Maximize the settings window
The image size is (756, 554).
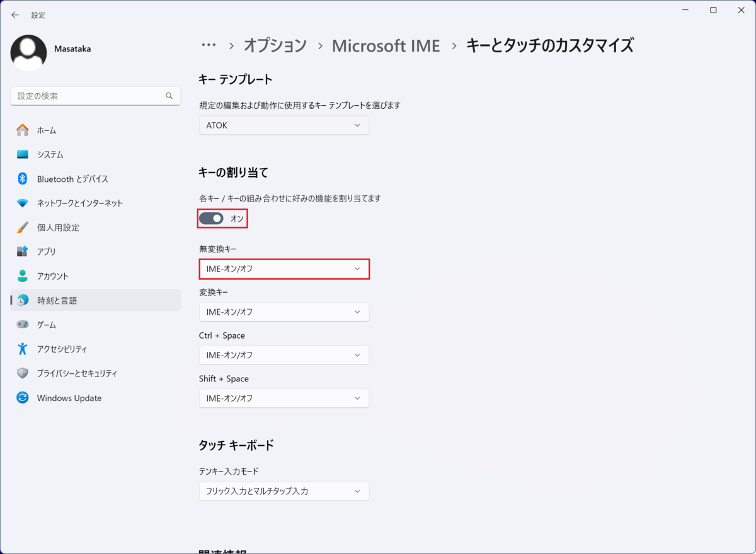[x=713, y=10]
